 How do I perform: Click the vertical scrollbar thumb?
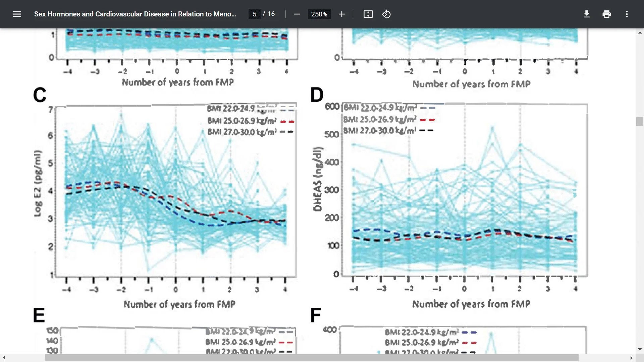[x=640, y=121]
